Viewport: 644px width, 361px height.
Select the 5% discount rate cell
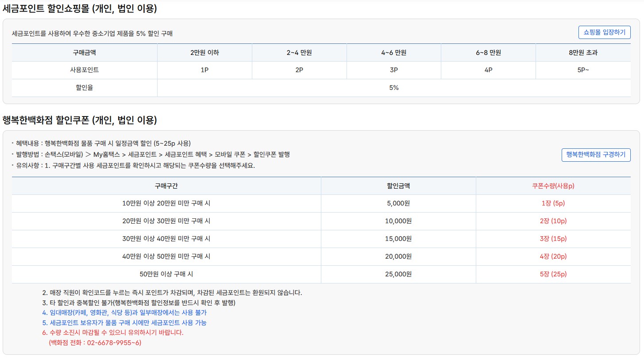393,87
